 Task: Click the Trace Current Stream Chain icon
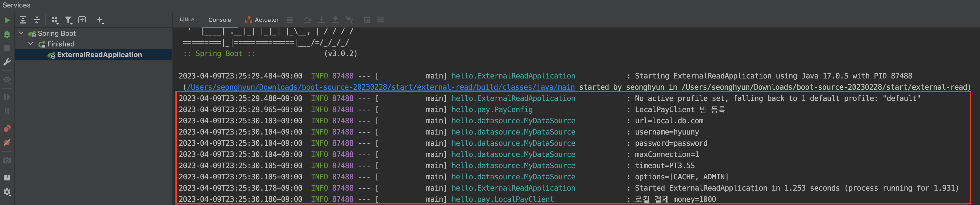click(x=380, y=20)
